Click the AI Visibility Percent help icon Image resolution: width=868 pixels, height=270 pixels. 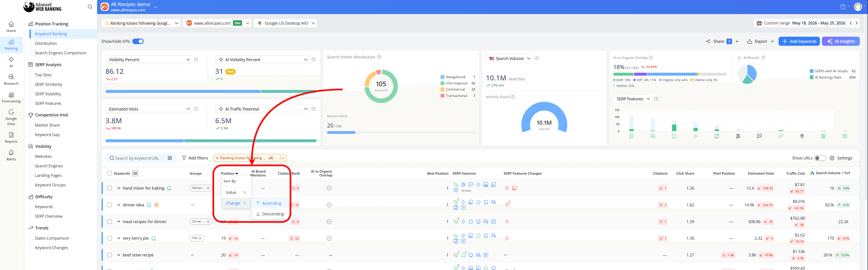coord(314,60)
